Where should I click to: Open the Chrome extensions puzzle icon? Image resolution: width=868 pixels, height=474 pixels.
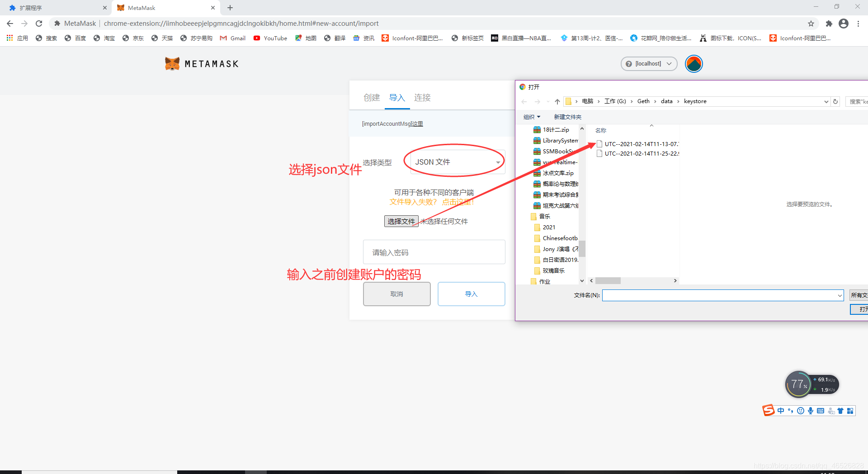829,24
